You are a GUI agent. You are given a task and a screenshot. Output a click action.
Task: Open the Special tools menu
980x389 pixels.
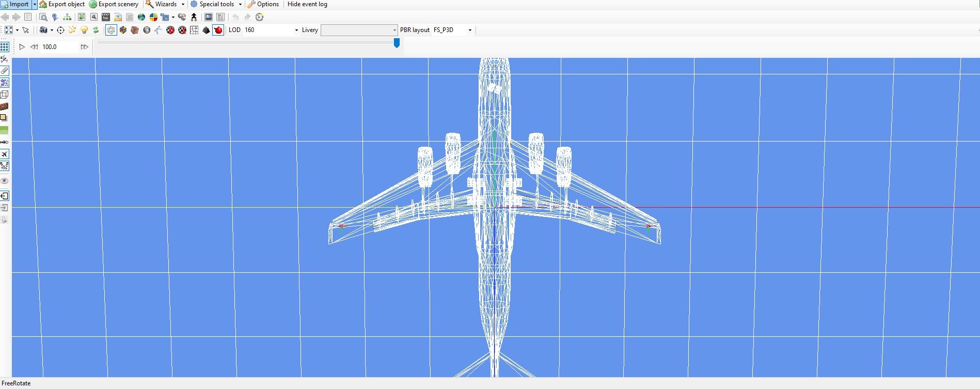212,4
